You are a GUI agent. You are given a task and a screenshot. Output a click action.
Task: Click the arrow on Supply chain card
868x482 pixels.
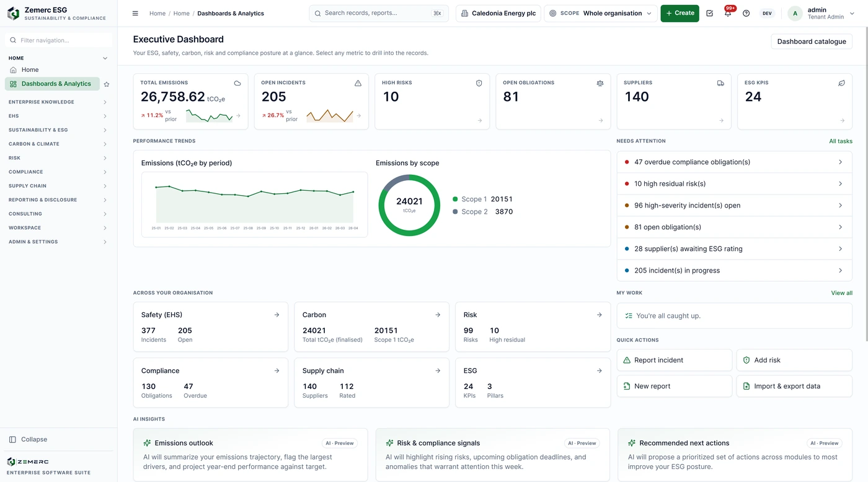pos(438,370)
